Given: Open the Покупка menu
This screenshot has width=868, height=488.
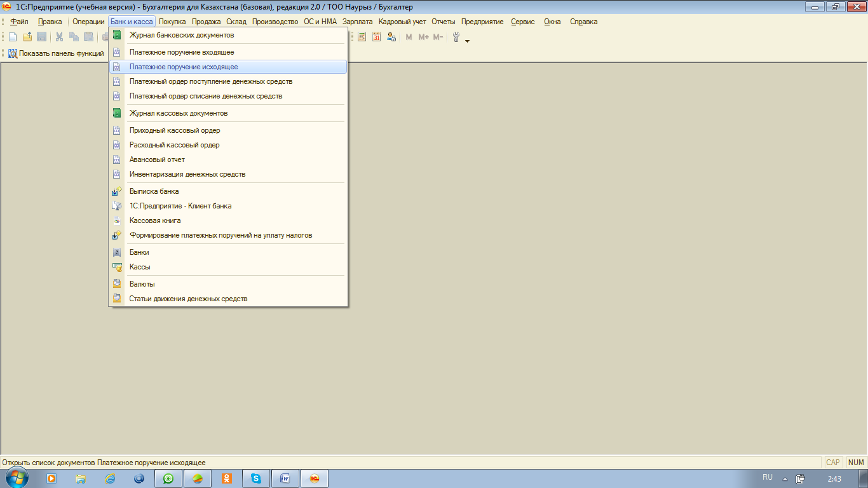Looking at the screenshot, I should (172, 22).
